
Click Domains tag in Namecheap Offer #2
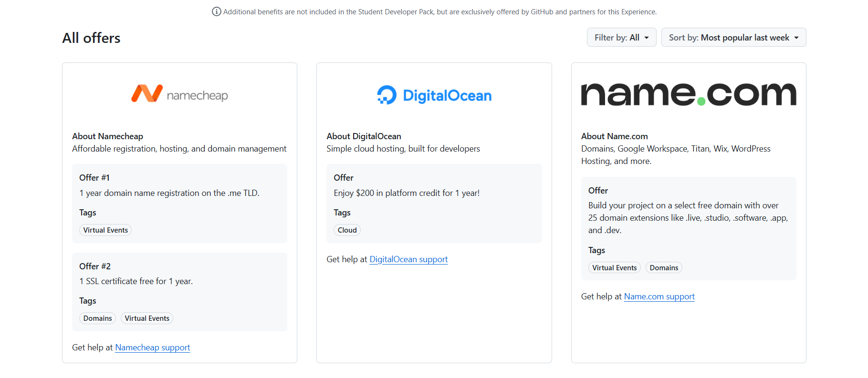click(97, 318)
